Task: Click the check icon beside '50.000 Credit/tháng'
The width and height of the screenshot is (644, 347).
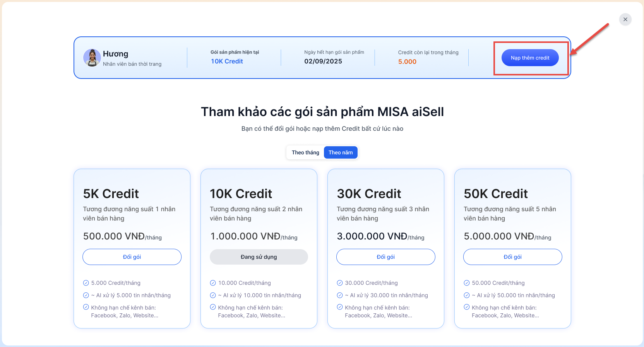Action: pos(467,283)
